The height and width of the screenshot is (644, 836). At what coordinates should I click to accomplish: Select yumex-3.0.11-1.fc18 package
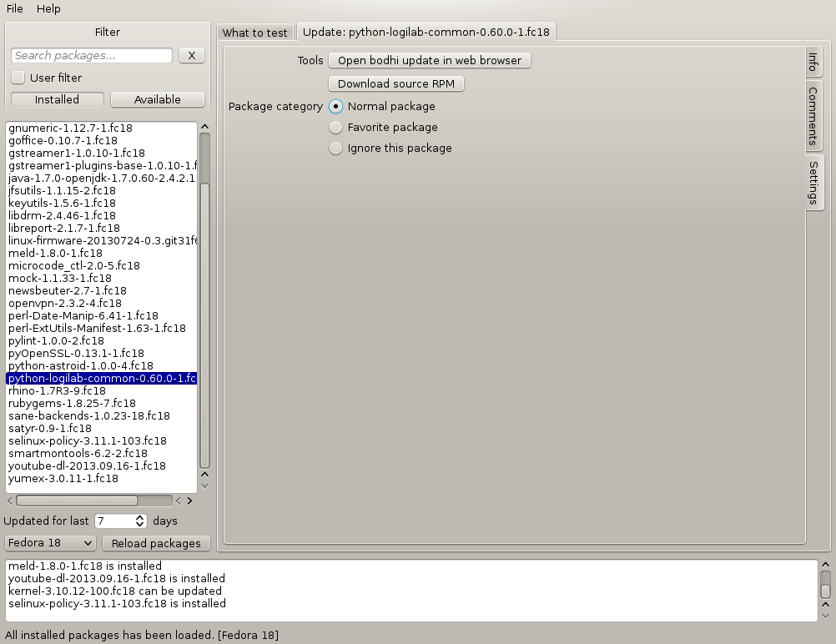point(101,479)
